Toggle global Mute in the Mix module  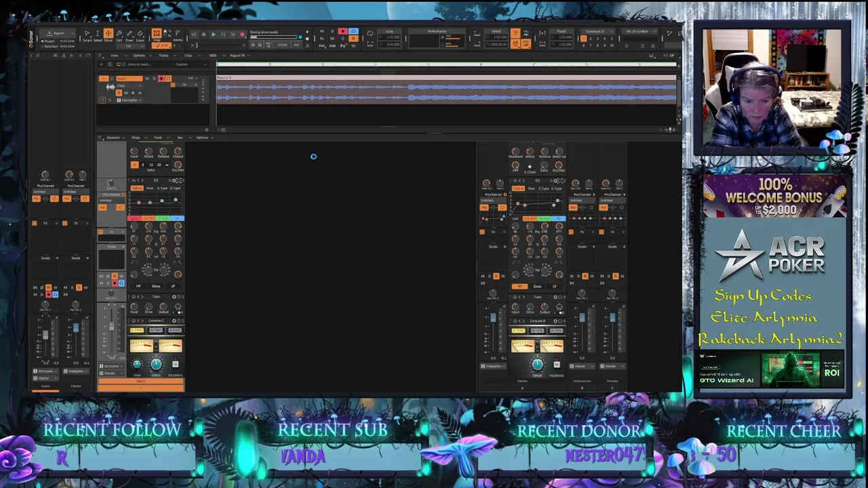coord(321,31)
